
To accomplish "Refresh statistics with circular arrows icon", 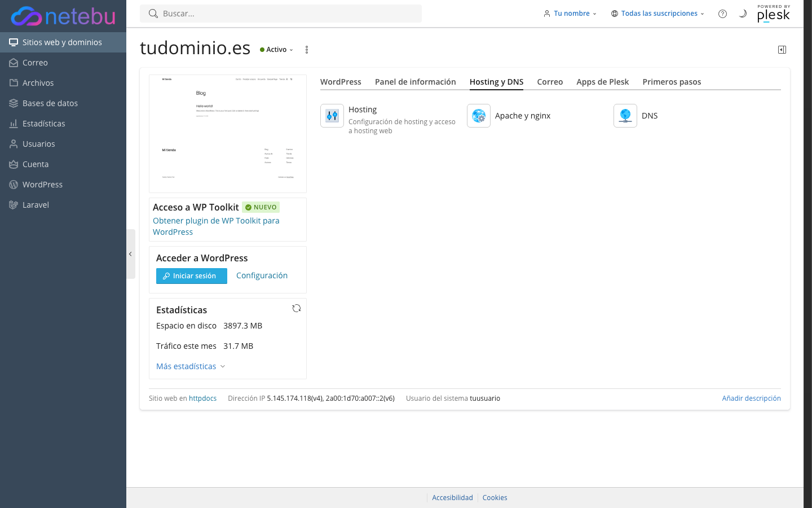I will pyautogui.click(x=297, y=308).
